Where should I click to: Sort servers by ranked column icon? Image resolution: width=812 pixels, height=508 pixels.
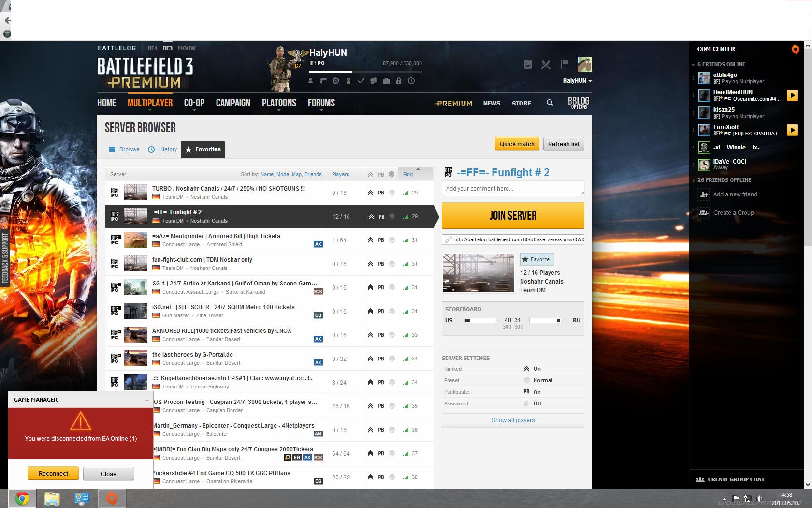point(370,174)
